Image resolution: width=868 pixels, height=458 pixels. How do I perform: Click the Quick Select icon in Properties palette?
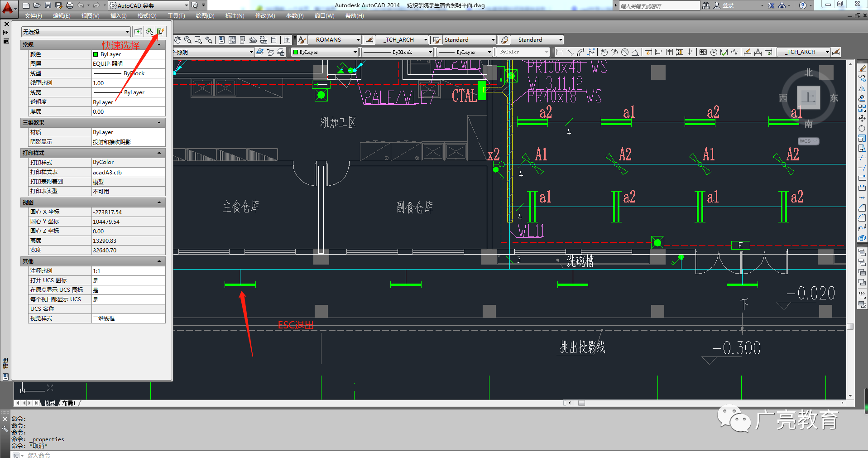pyautogui.click(x=161, y=32)
